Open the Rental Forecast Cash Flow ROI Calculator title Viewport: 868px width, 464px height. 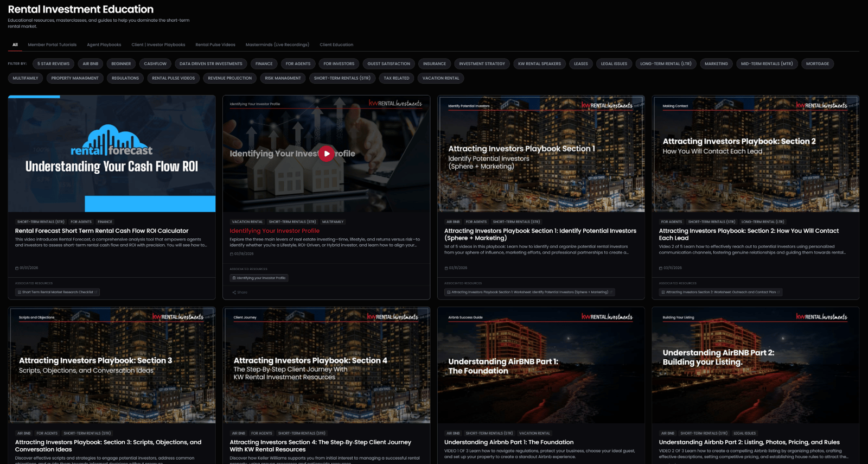[102, 231]
